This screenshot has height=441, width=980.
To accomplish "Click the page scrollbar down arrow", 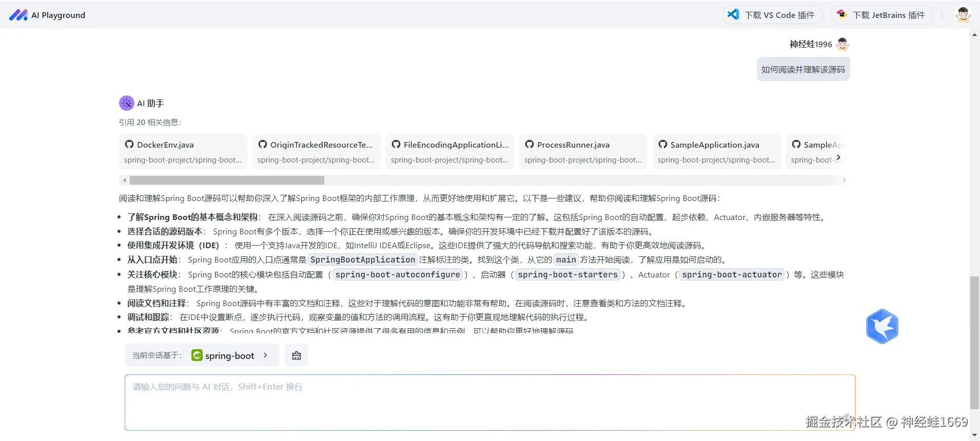I will click(974, 435).
